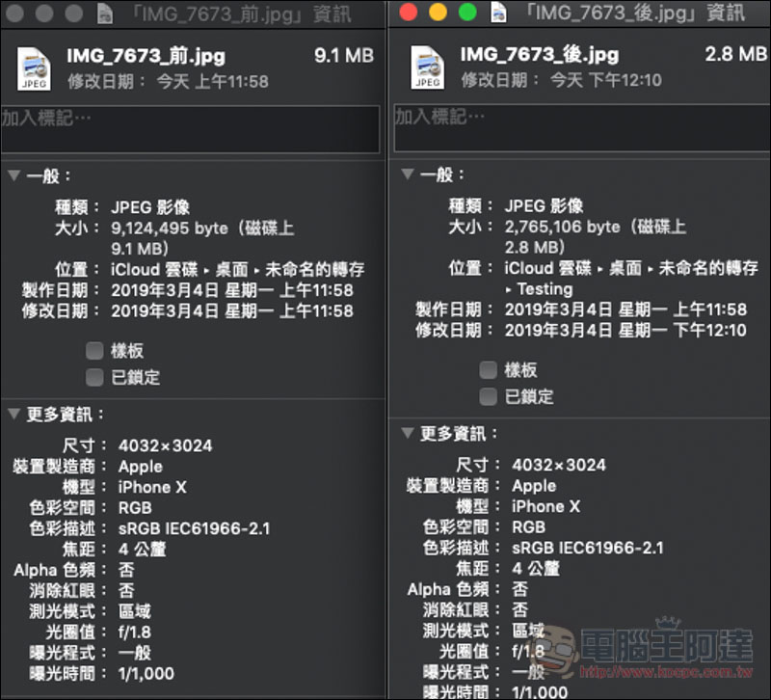Click 4 公釐 focal length in IMG_7673_前.jpg window
The width and height of the screenshot is (771, 700).
pyautogui.click(x=142, y=549)
